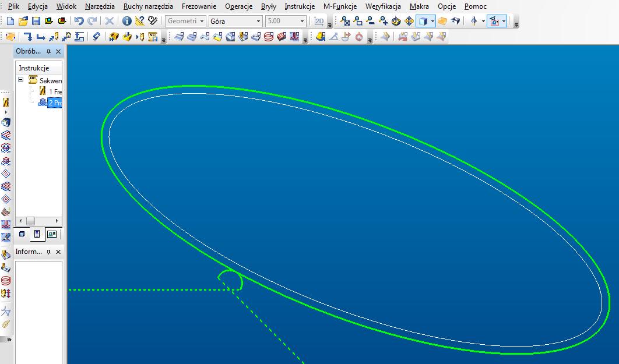
Task: Select the Sekwen sequence node
Action: click(51, 80)
